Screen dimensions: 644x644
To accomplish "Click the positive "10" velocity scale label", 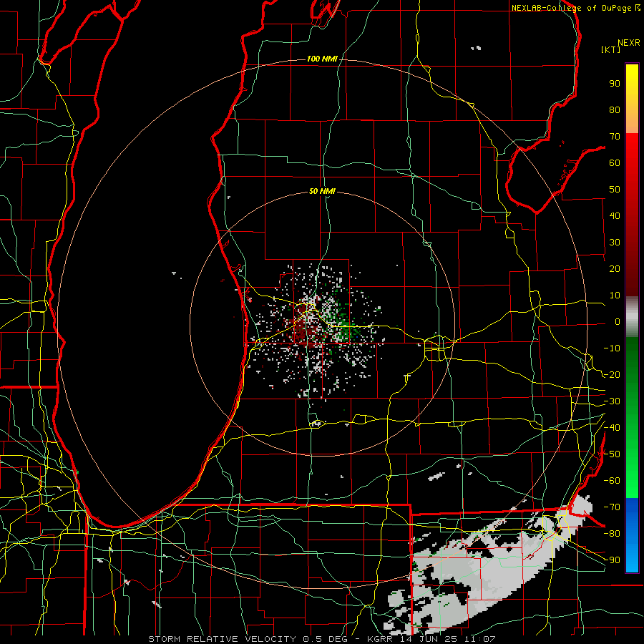I will pos(615,296).
